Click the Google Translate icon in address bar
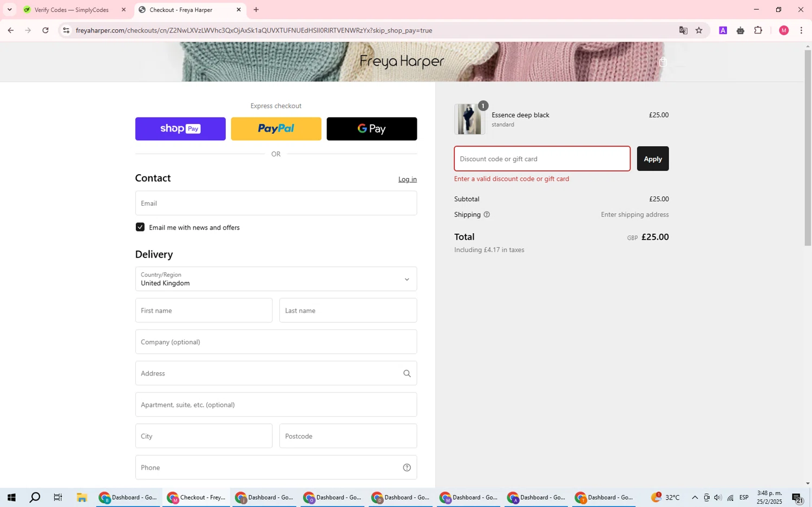This screenshot has width=812, height=507. (x=683, y=30)
